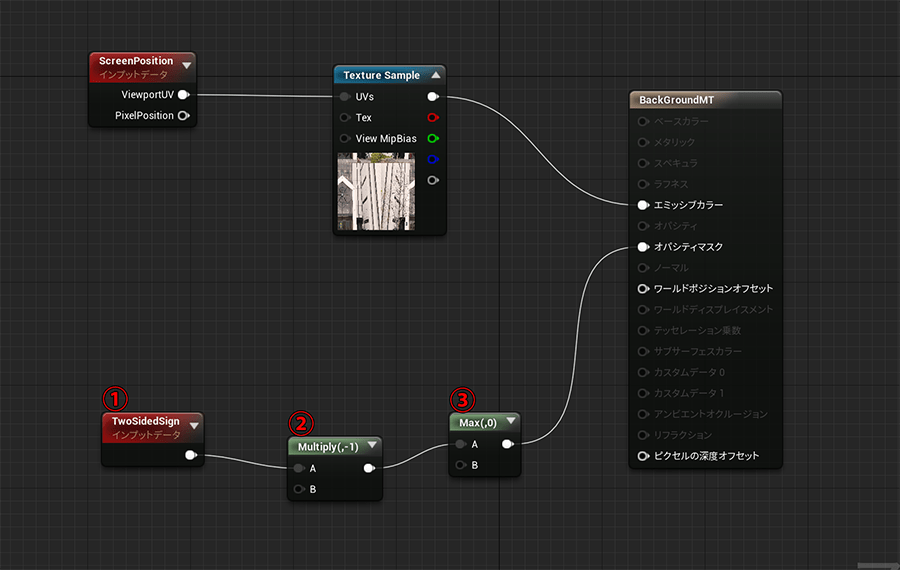
Task: Expand the ScreenPosition node dropdown arrow
Action: tap(185, 66)
